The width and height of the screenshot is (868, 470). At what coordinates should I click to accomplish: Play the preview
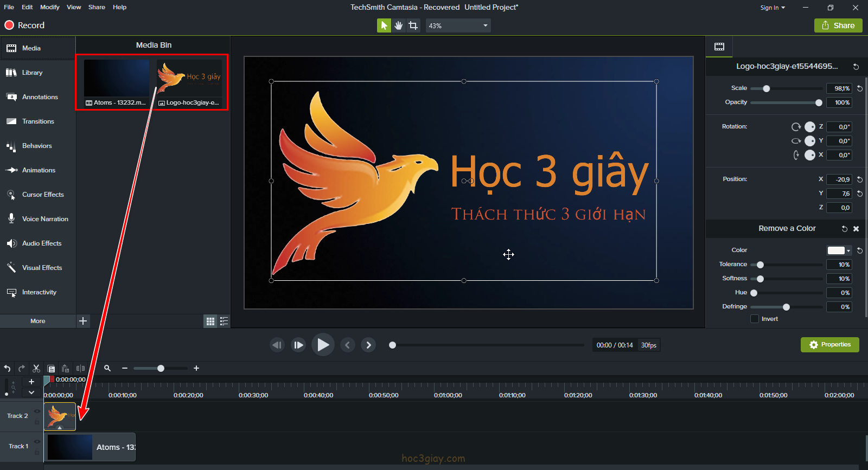(323, 345)
